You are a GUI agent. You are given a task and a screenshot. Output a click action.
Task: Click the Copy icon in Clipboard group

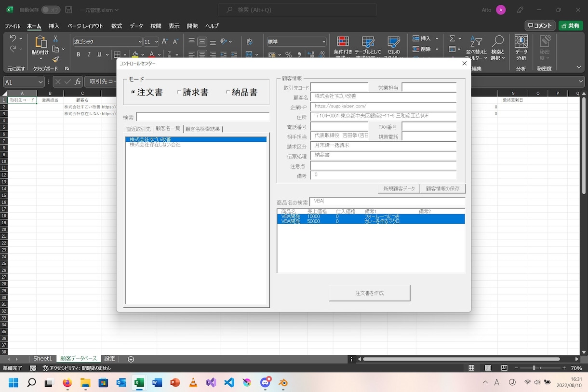tap(55, 49)
